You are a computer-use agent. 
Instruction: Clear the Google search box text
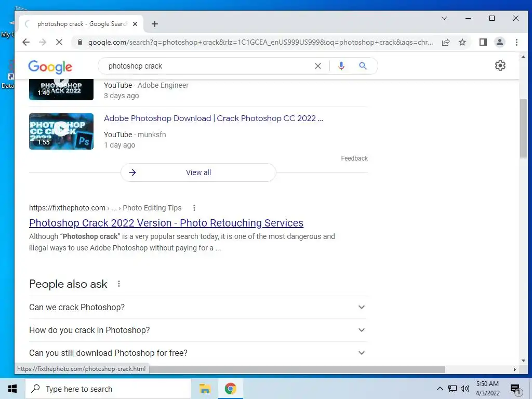[x=318, y=66]
